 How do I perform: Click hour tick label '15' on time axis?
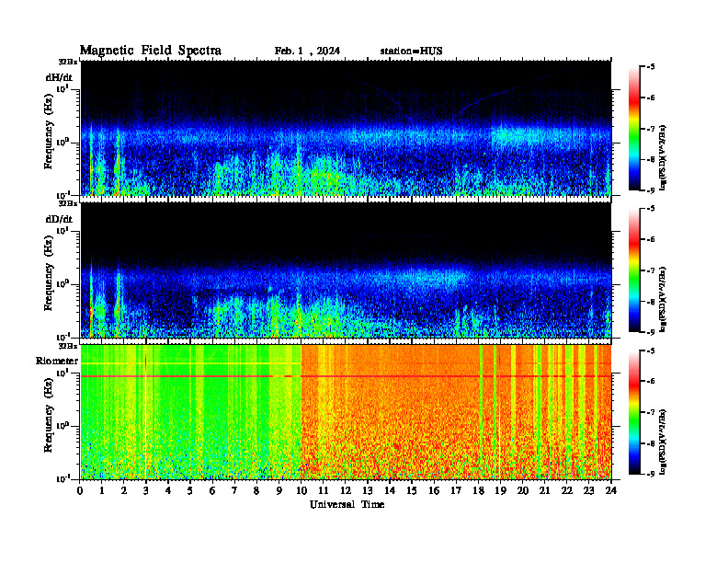(x=412, y=490)
